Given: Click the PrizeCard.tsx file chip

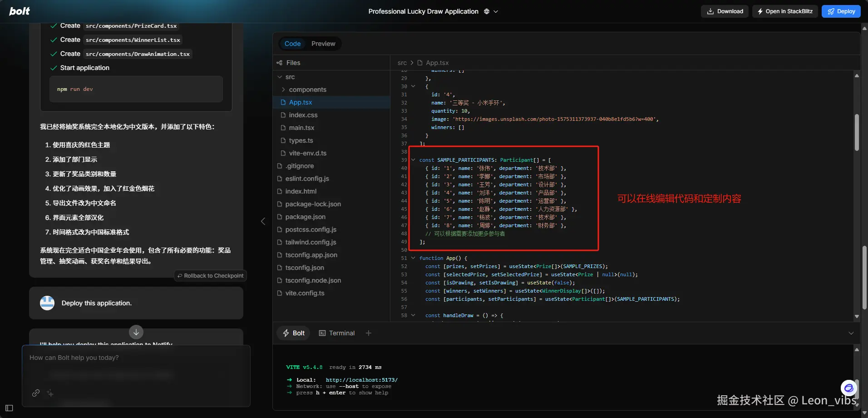Looking at the screenshot, I should click(x=131, y=26).
